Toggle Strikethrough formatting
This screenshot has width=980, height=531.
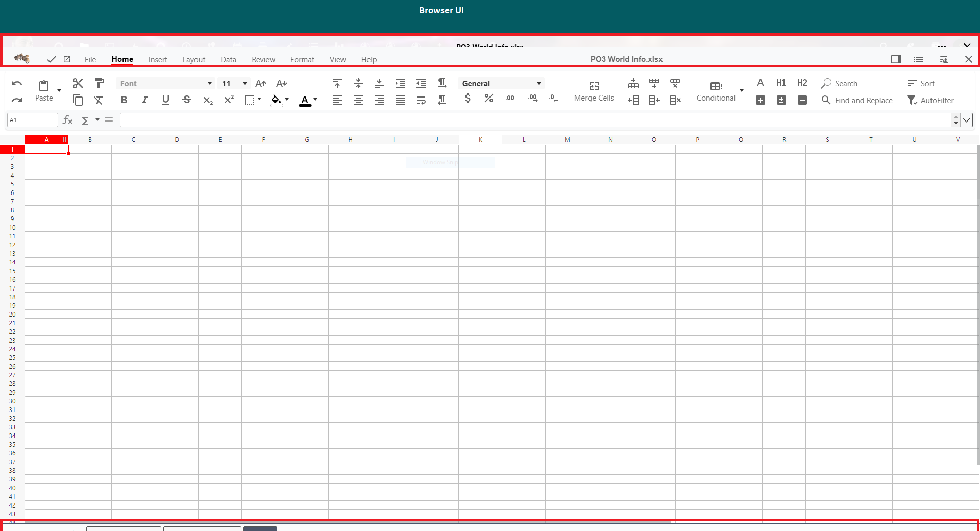point(187,100)
